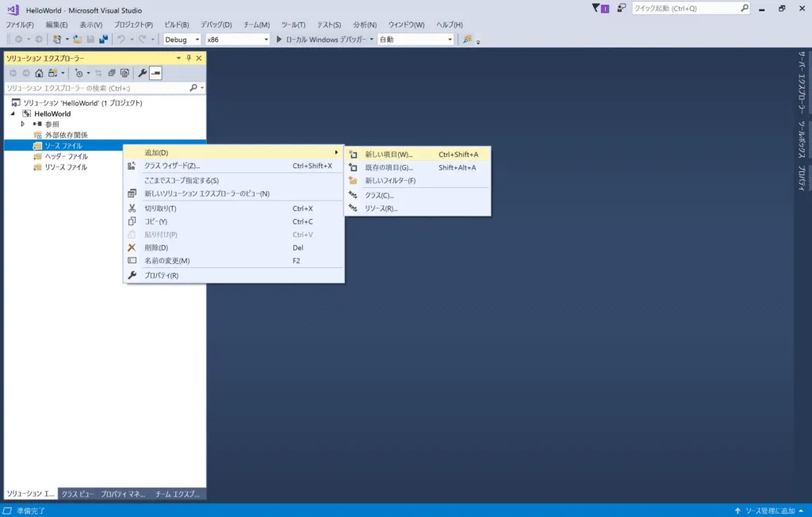812x517 pixels.
Task: Select クラス(C)... in the submenu
Action: click(417, 195)
